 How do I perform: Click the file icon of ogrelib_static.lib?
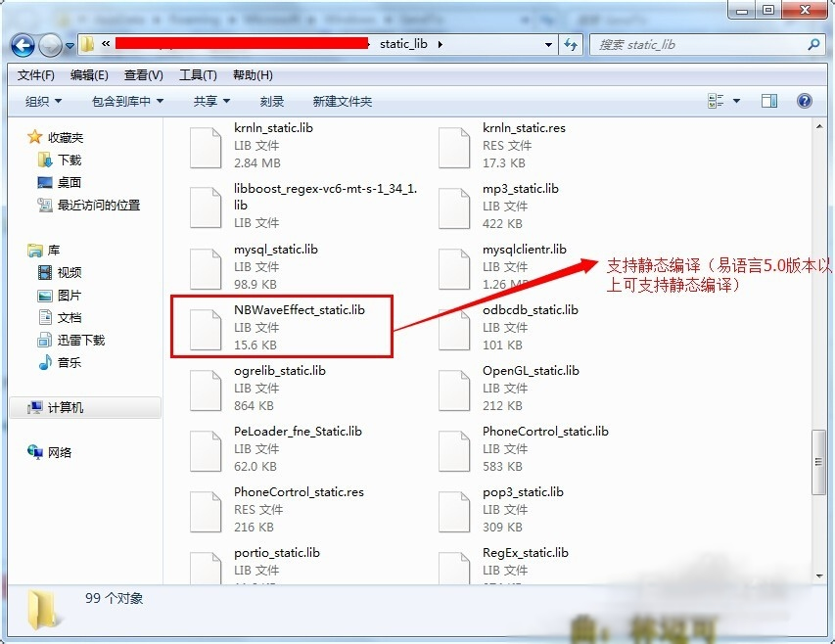tap(206, 391)
